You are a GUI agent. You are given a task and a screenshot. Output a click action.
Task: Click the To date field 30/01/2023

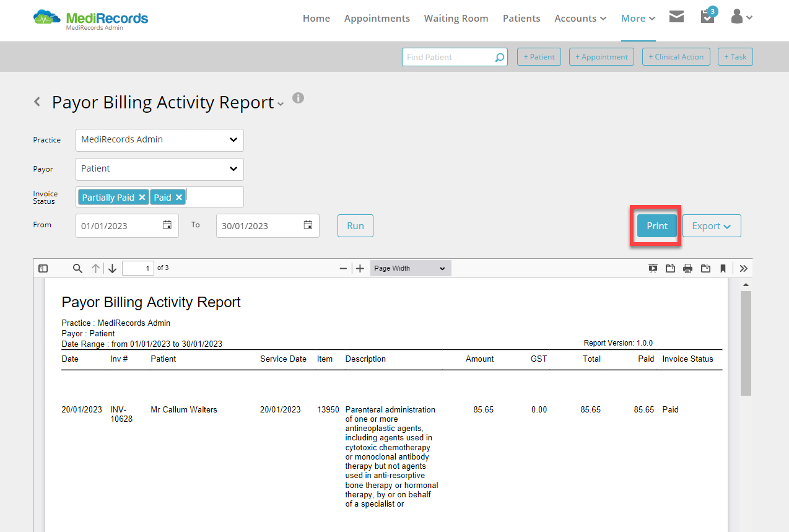click(x=268, y=225)
